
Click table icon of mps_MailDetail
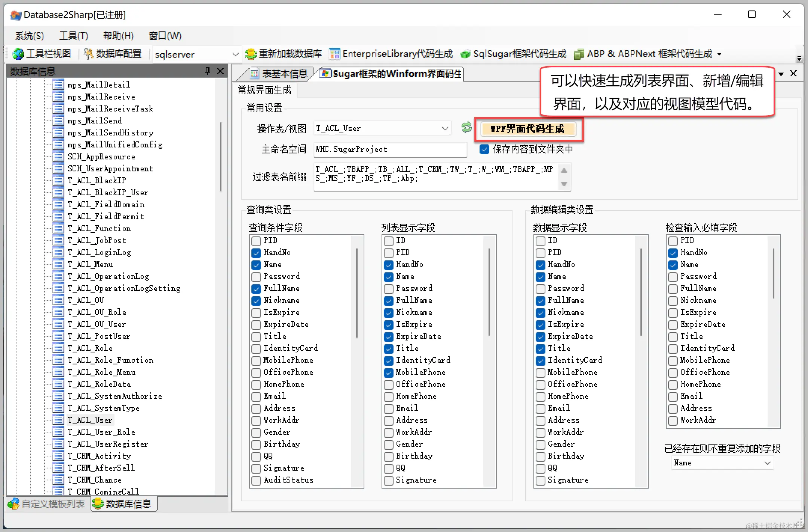pyautogui.click(x=58, y=85)
